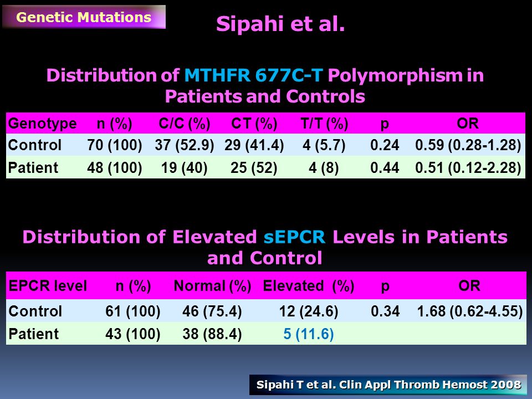Image resolution: width=532 pixels, height=399 pixels.
Task: Select the p value "0.44"
Action: 385,167
